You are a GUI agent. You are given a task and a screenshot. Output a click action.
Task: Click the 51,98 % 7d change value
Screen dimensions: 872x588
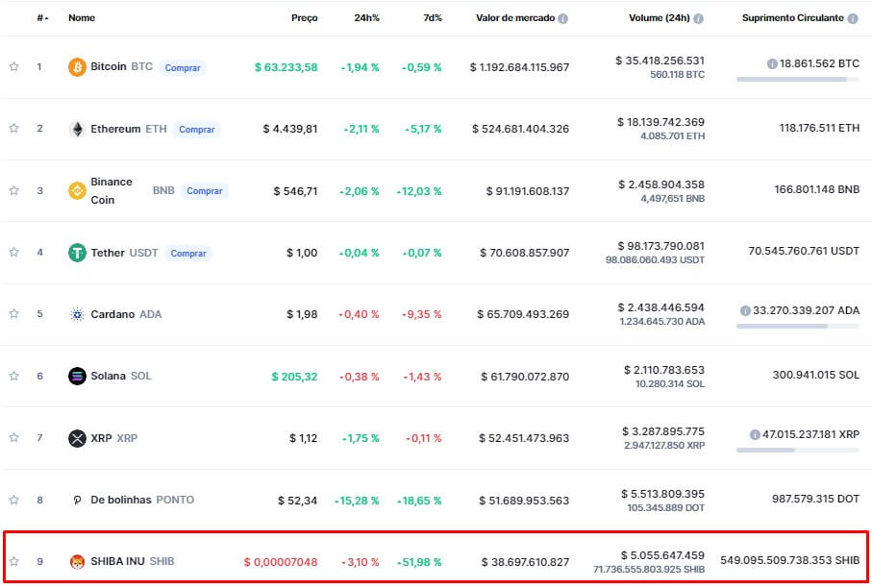[419, 562]
